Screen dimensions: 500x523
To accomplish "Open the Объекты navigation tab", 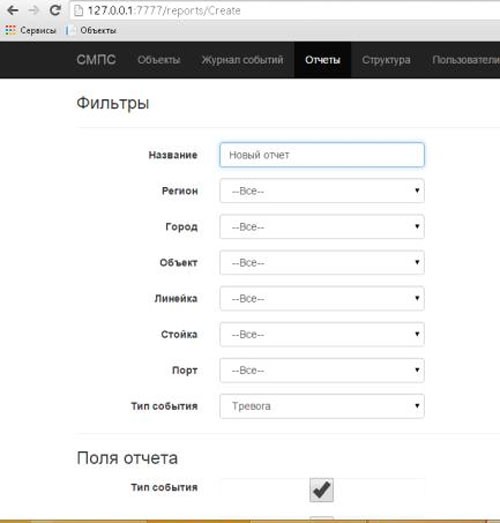I will coord(159,60).
